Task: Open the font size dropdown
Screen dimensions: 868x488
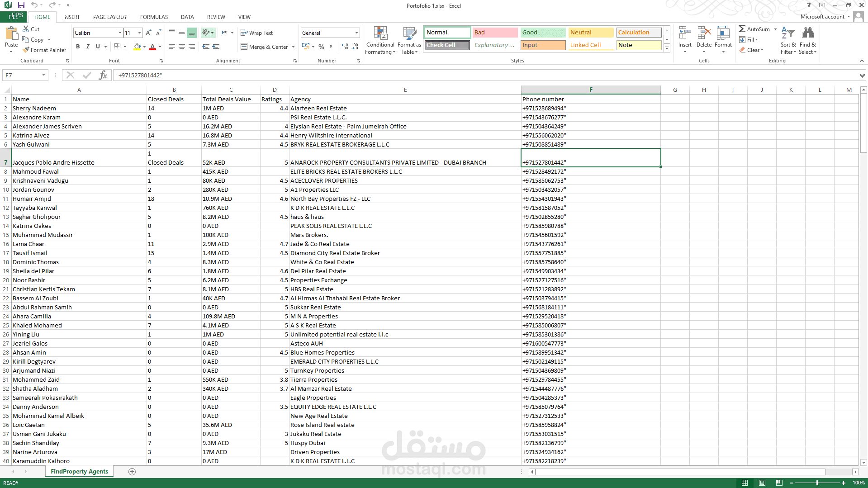Action: [x=139, y=33]
